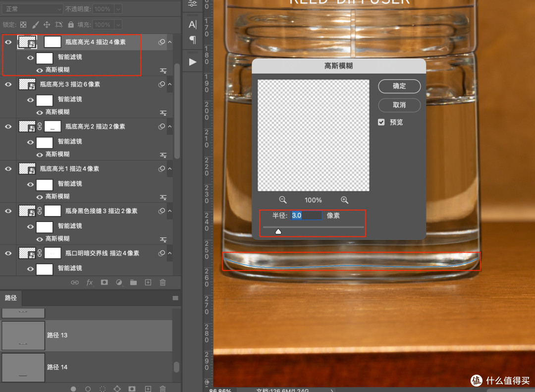Viewport: 535px width, 392px height.
Task: Create a new layer group folder icon
Action: pos(133,282)
